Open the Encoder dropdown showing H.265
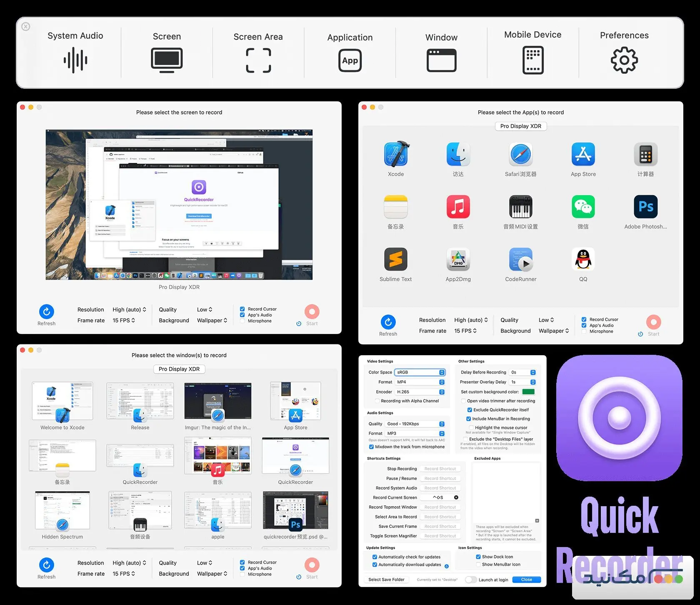Image resolution: width=700 pixels, height=605 pixels. coord(420,392)
